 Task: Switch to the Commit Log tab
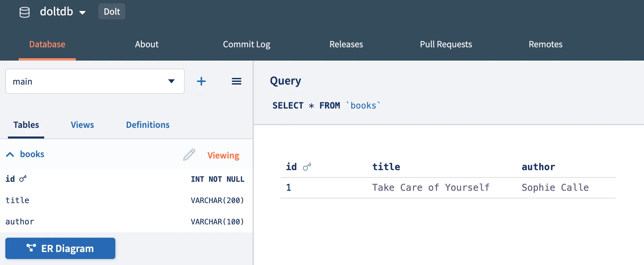point(246,44)
